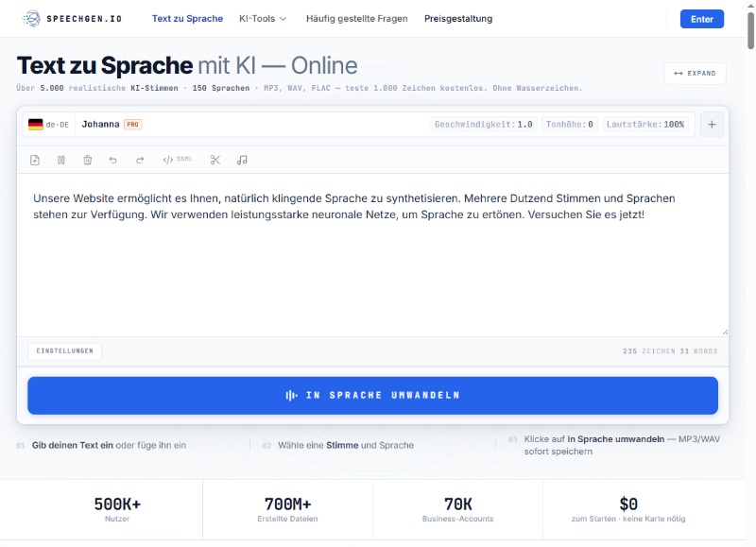
Task: Click the '$0' zum Starten statistic
Action: click(628, 509)
